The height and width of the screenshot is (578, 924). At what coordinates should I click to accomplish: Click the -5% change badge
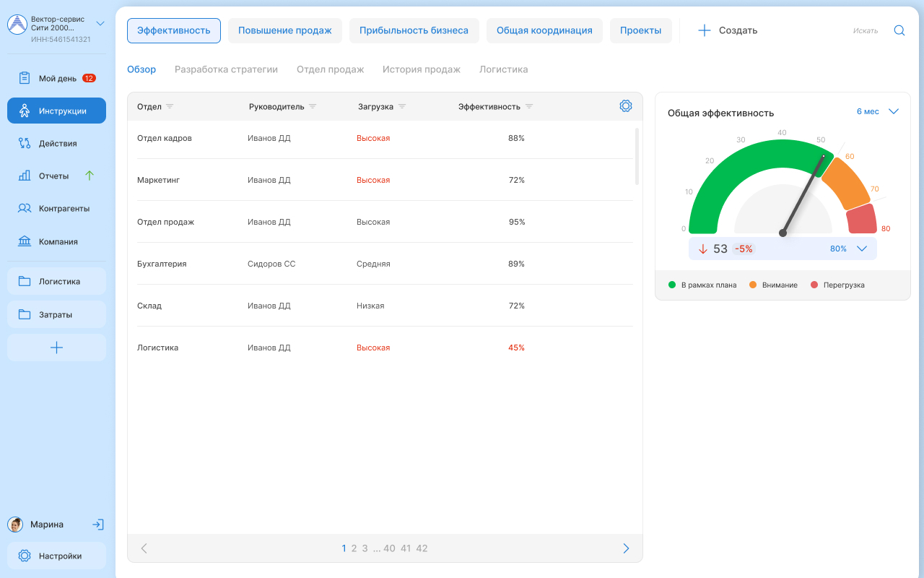744,249
